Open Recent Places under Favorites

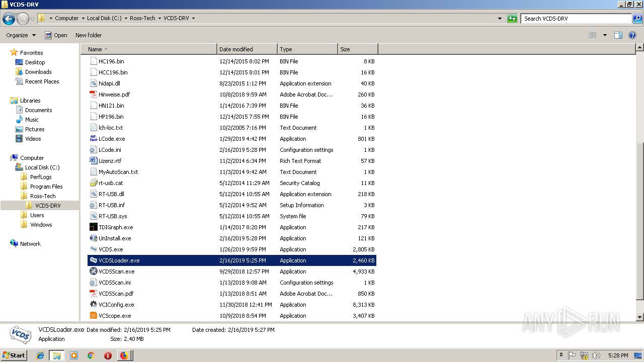pos(42,81)
